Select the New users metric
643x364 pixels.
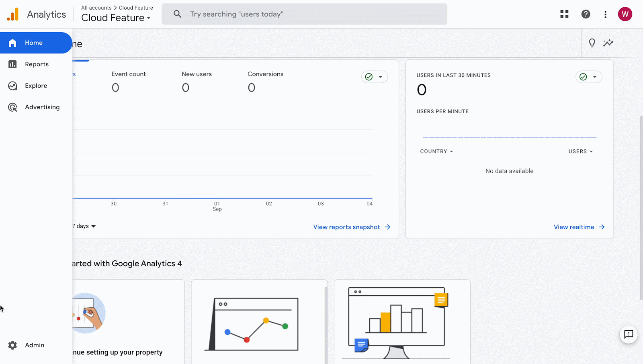[x=197, y=82]
